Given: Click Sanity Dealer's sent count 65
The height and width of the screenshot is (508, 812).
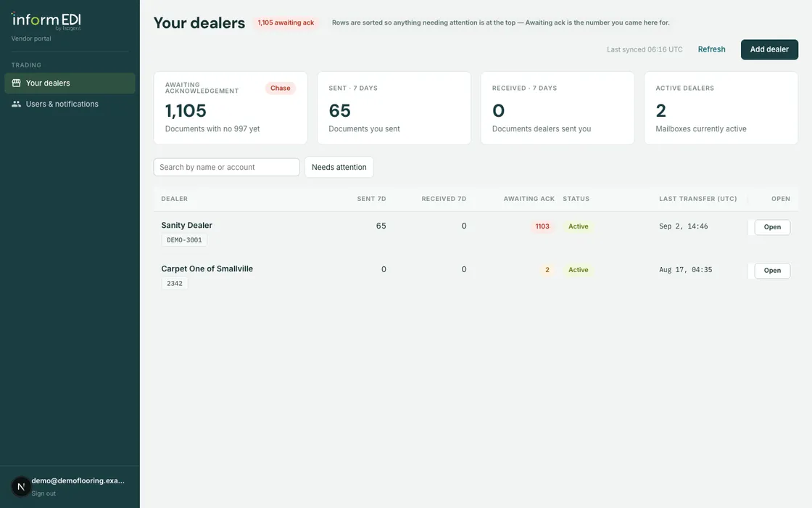Looking at the screenshot, I should (x=381, y=226).
